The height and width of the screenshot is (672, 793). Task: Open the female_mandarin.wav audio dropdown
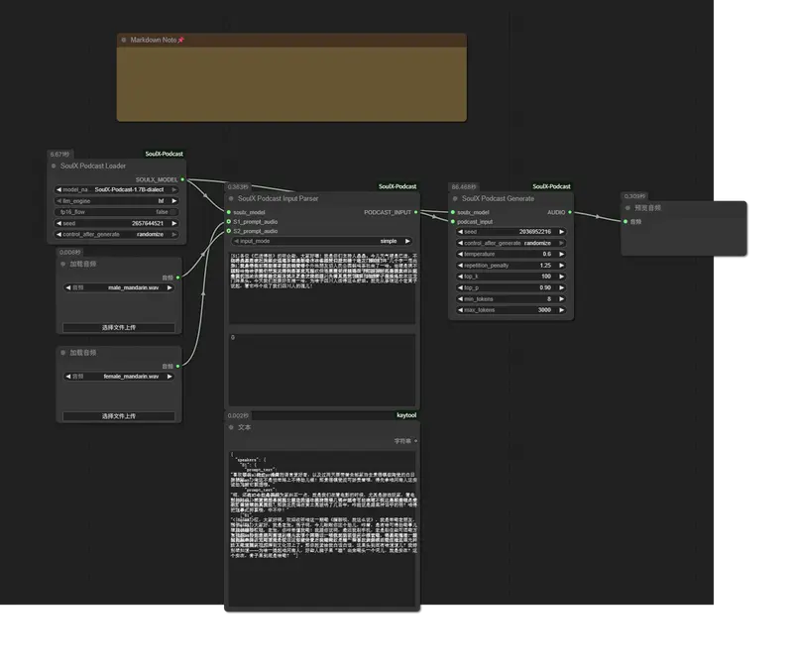tap(119, 377)
